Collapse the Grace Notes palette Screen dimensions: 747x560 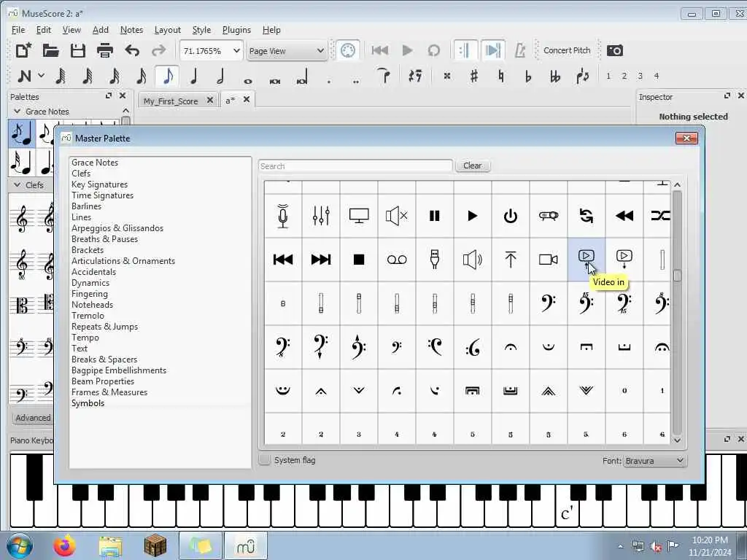[x=18, y=111]
